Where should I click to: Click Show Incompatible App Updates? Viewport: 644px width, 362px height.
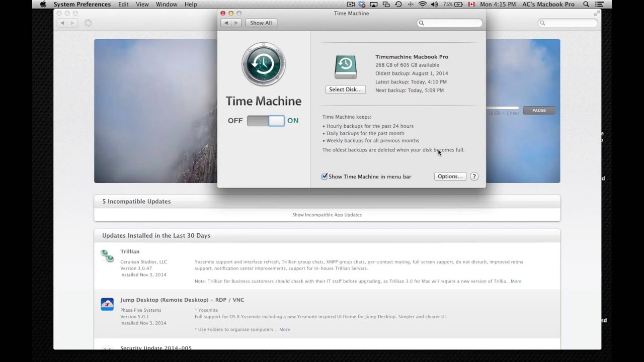tap(327, 215)
